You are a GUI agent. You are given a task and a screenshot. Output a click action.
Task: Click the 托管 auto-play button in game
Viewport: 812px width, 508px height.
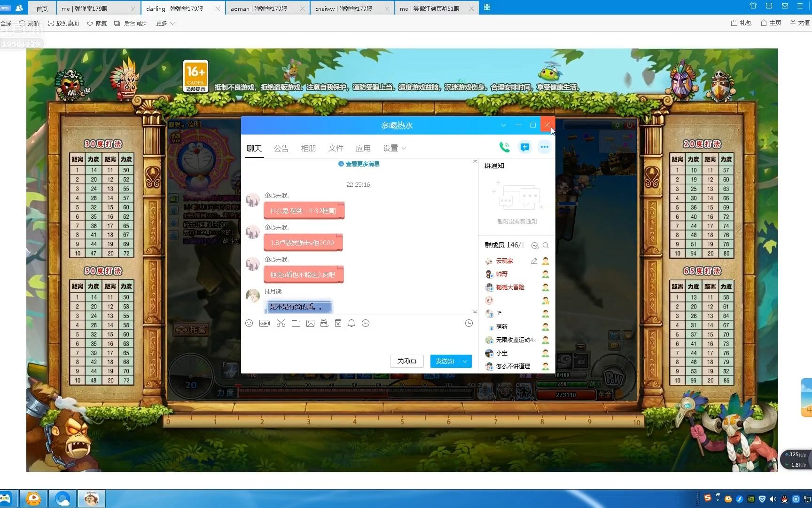click(x=191, y=329)
